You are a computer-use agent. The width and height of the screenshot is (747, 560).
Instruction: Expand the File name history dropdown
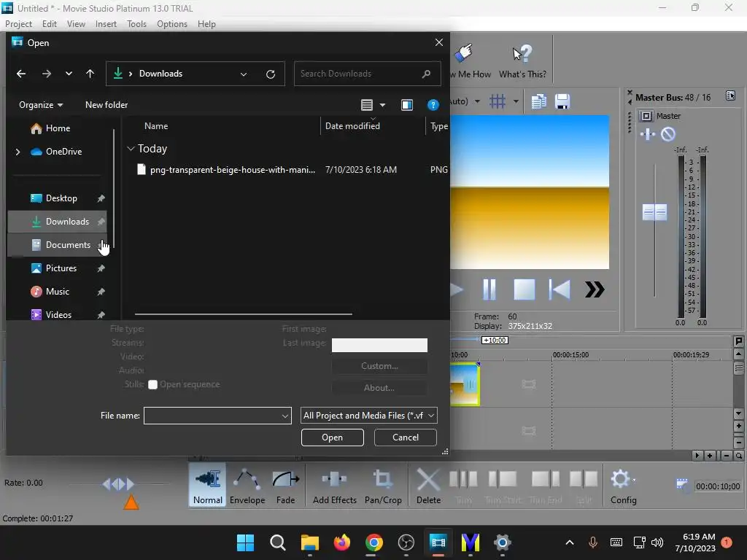click(x=285, y=416)
